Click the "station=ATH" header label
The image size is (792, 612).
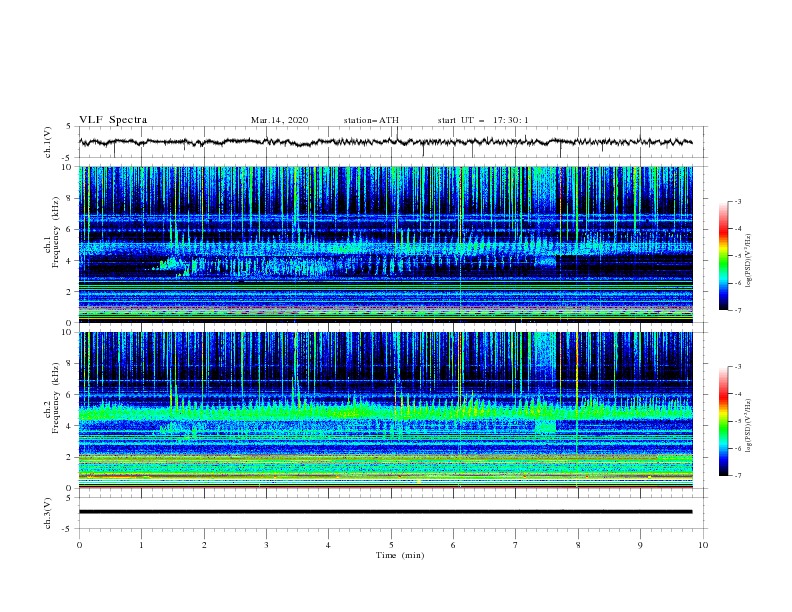pyautogui.click(x=371, y=120)
